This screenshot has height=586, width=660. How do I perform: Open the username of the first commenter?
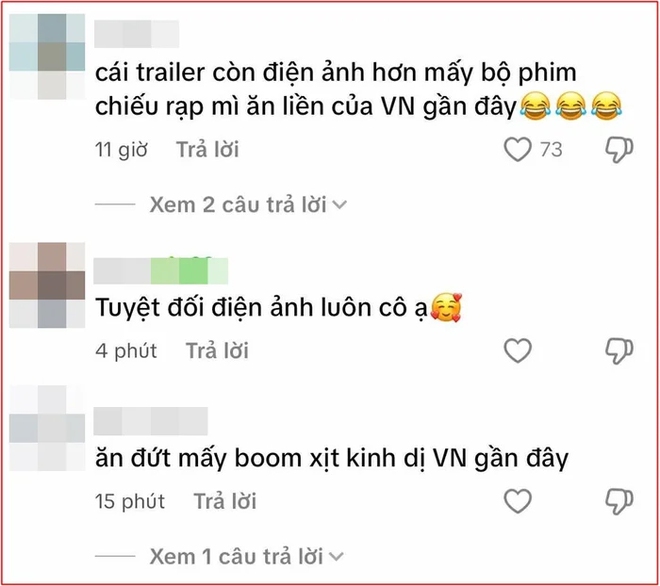(136, 34)
